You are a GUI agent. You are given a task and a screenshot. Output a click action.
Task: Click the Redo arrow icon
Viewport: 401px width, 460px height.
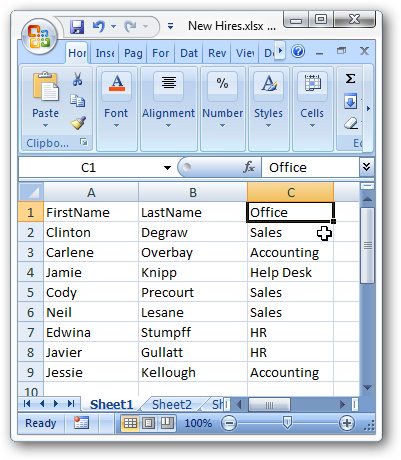pyautogui.click(x=130, y=26)
